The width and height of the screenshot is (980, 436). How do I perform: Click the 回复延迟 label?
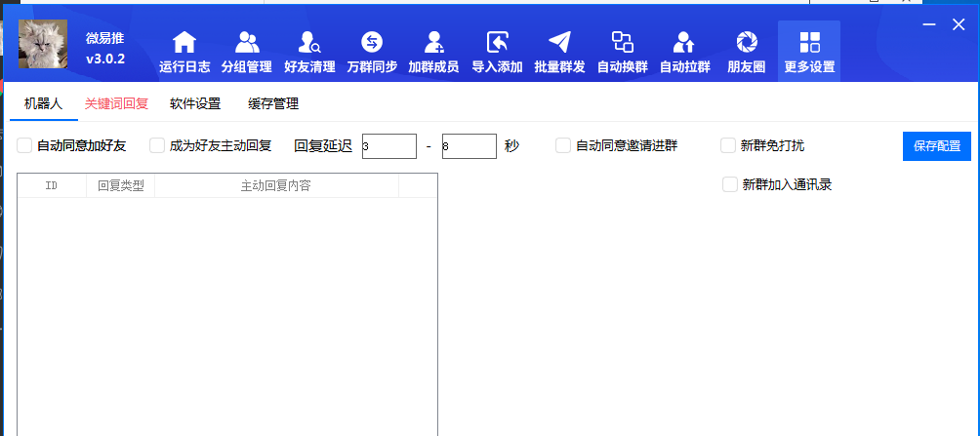323,146
